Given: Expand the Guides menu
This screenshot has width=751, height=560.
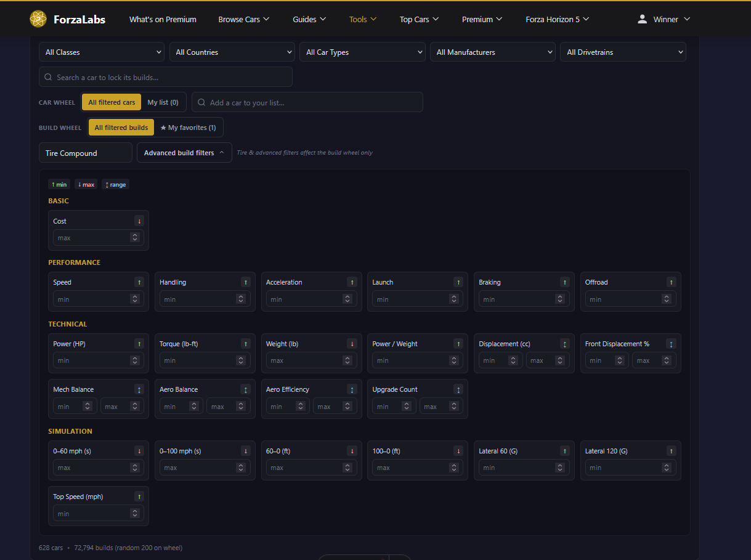Looking at the screenshot, I should click(x=309, y=19).
